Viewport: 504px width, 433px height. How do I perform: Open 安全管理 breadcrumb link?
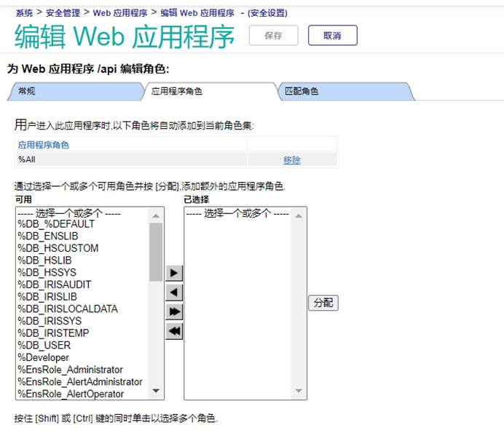coord(63,13)
